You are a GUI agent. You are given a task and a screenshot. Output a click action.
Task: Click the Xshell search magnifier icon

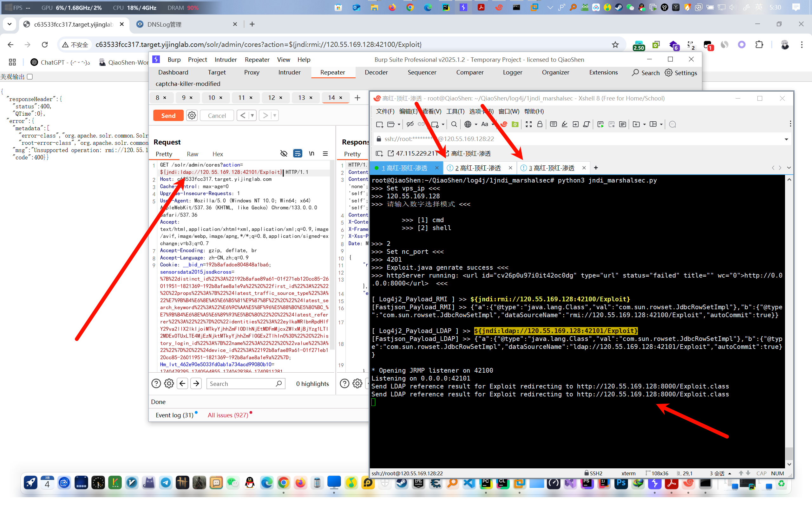pyautogui.click(x=454, y=125)
